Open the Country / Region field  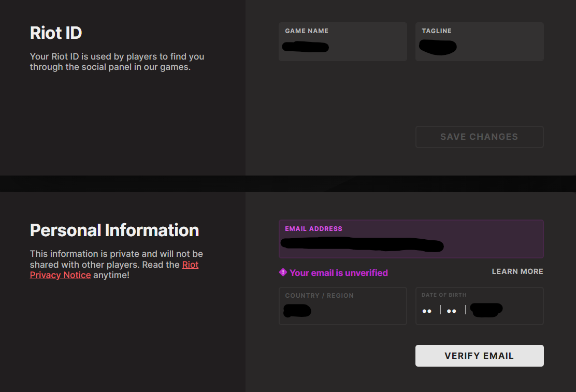click(x=343, y=306)
